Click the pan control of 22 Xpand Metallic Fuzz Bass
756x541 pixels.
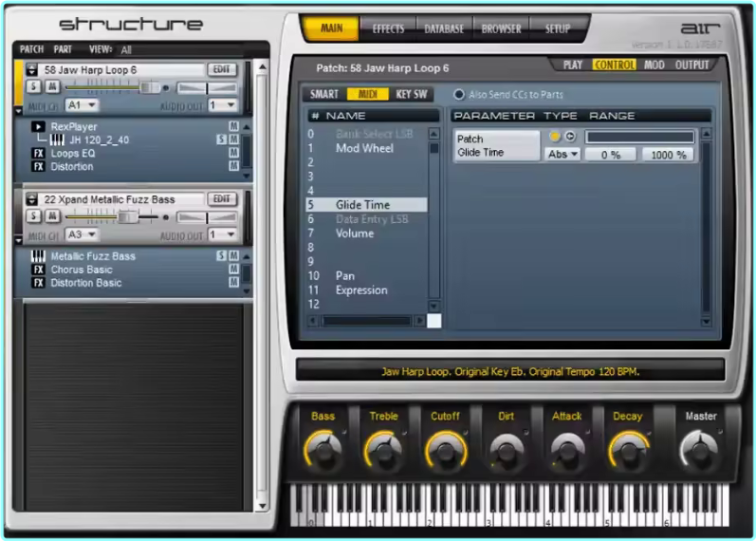tap(207, 217)
